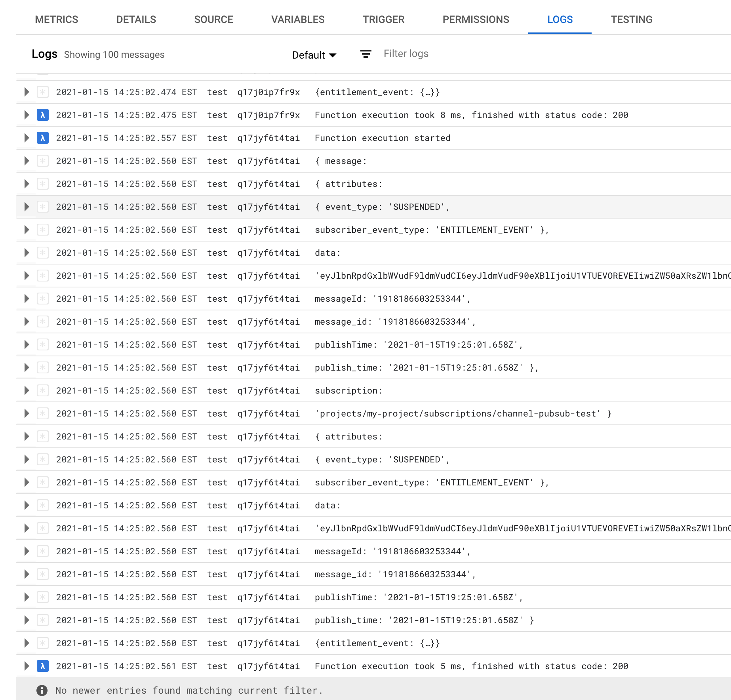This screenshot has height=700, width=731.
Task: Open the Default severity dropdown
Action: pyautogui.click(x=314, y=55)
